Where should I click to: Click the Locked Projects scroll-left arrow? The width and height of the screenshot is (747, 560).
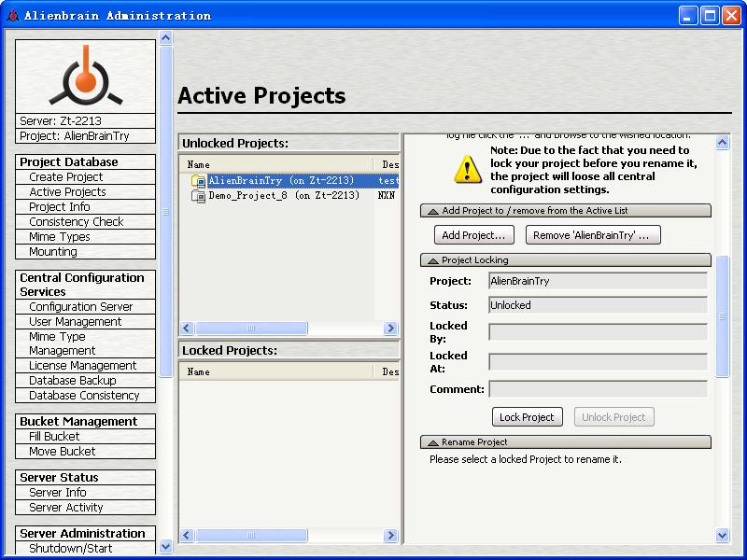tap(187, 535)
